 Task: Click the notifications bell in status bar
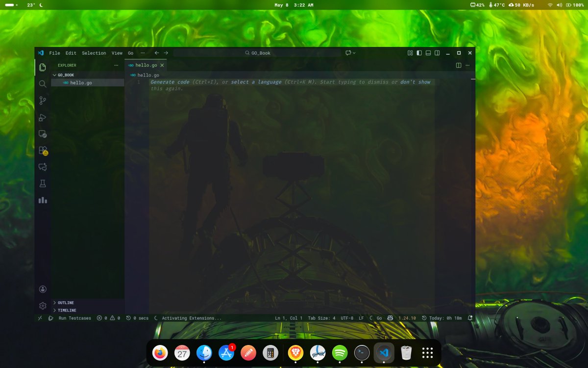(470, 318)
